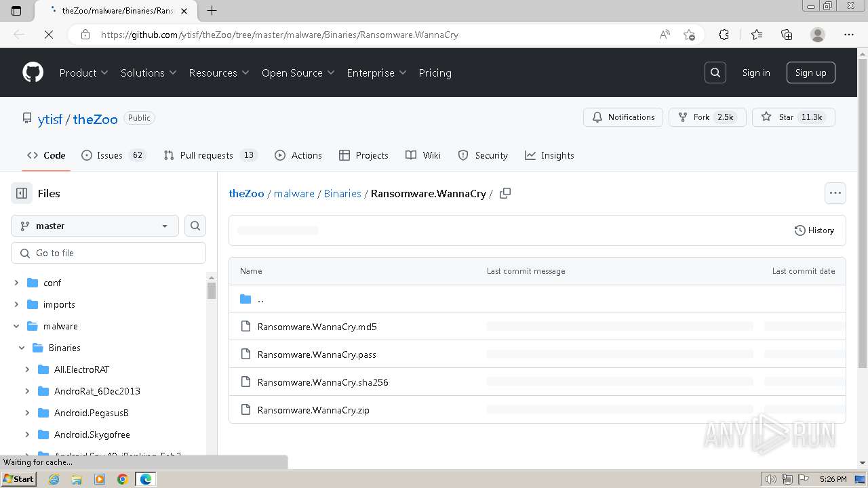Expand the Enterprise menu
This screenshot has width=868, height=488.
(376, 73)
